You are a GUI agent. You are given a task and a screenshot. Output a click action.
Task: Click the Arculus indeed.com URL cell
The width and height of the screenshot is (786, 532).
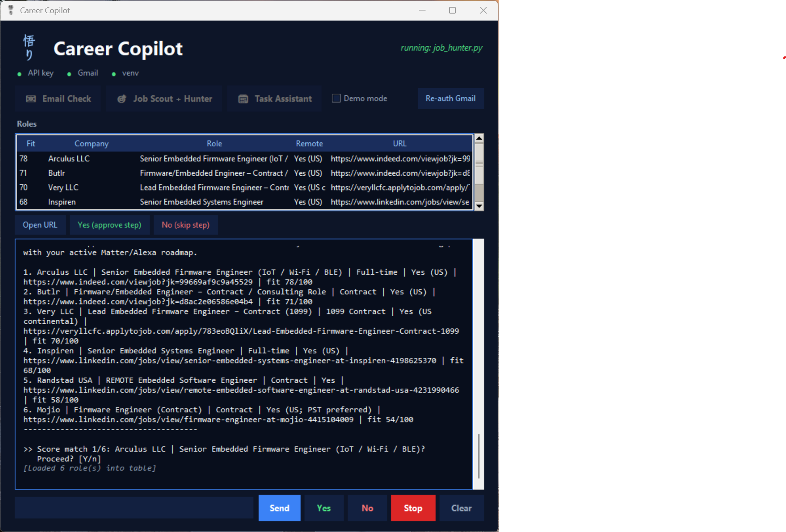coord(400,159)
